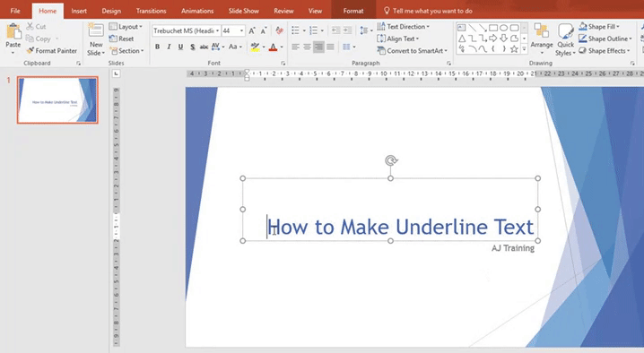Apply text shadow with S icon
Image resolution: width=644 pixels, height=353 pixels.
[x=193, y=47]
